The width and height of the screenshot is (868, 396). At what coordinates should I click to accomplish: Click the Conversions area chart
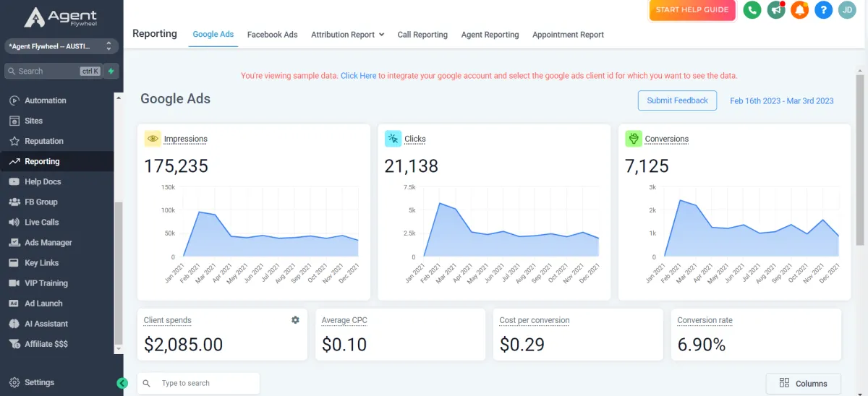point(751,222)
